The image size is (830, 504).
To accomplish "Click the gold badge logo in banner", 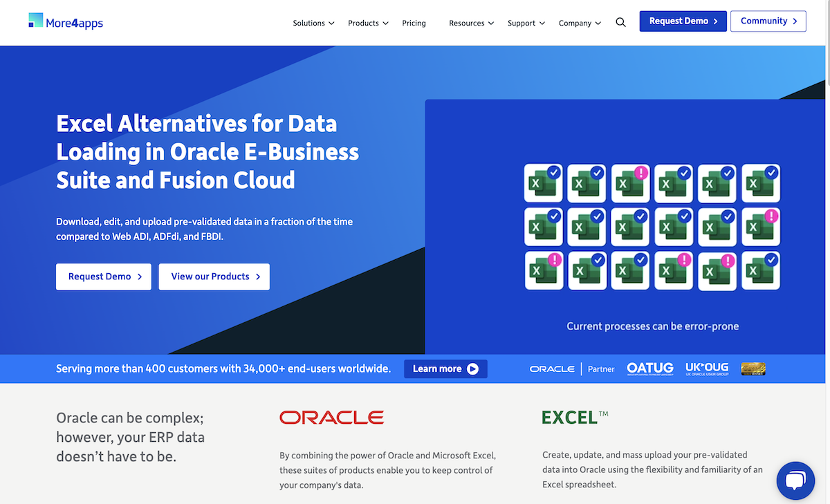I will point(753,368).
